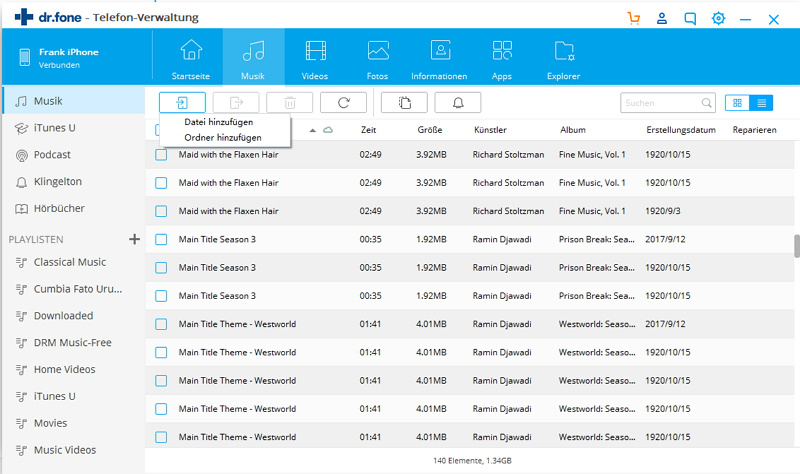Click the vertical scrollbar thumb
800x474 pixels.
click(796, 246)
